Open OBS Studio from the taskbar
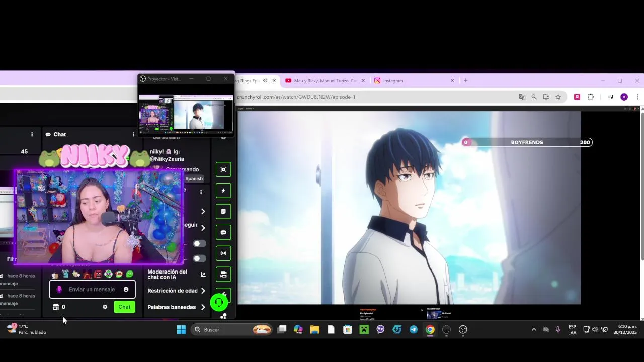The image size is (644, 362). click(463, 330)
